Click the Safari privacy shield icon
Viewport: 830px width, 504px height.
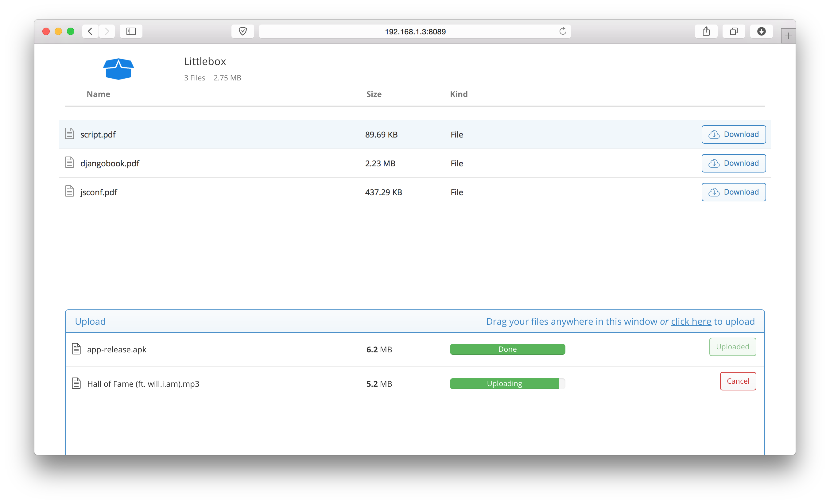tap(242, 31)
